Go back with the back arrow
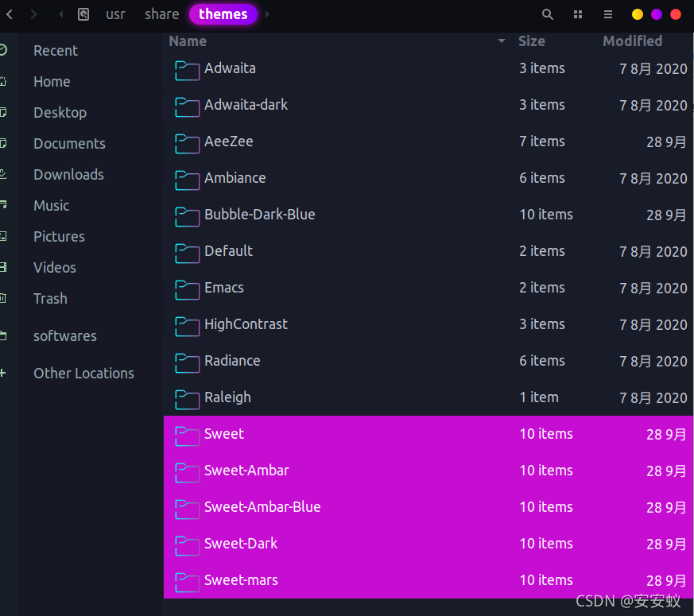This screenshot has height=616, width=694. click(x=10, y=14)
